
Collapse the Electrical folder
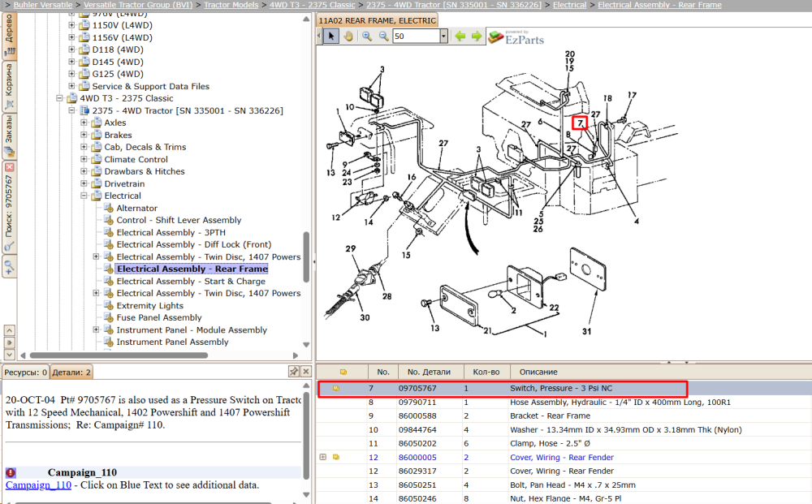tap(84, 196)
